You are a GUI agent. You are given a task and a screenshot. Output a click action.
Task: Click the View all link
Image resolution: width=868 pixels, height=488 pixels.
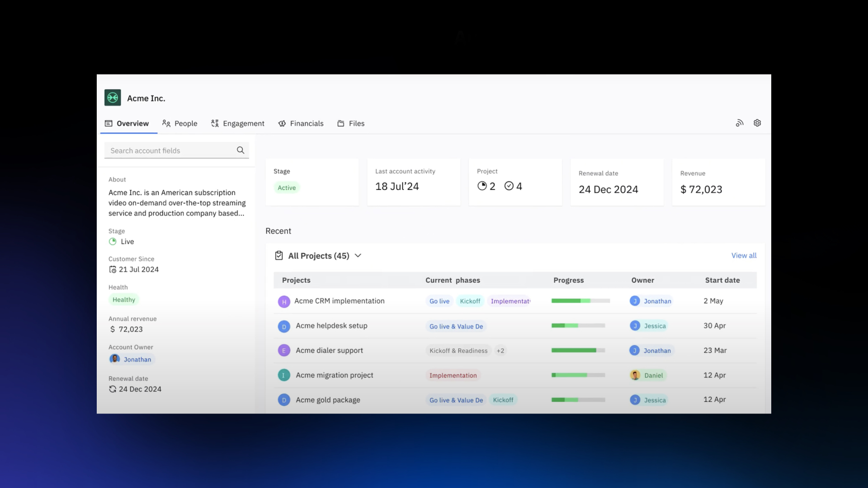[x=744, y=255]
